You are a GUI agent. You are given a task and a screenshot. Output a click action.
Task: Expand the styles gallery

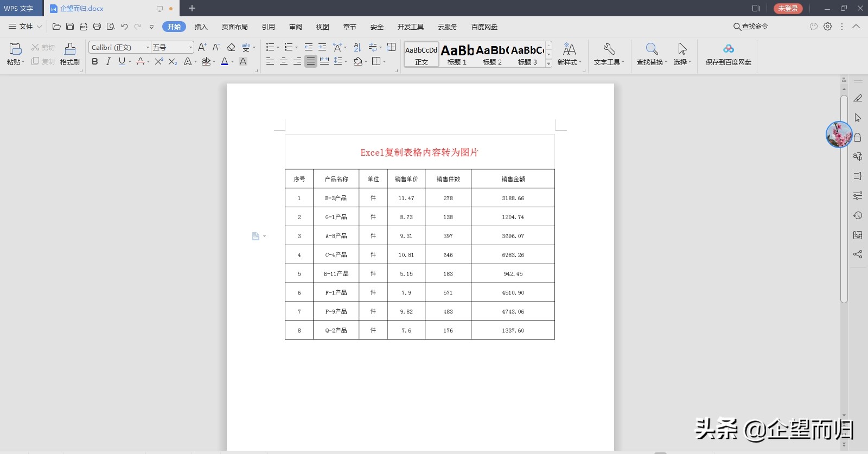[548, 63]
